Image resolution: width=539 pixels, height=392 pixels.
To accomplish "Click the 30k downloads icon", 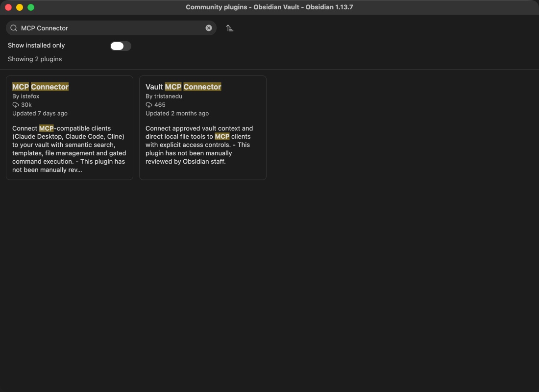I will [16, 105].
